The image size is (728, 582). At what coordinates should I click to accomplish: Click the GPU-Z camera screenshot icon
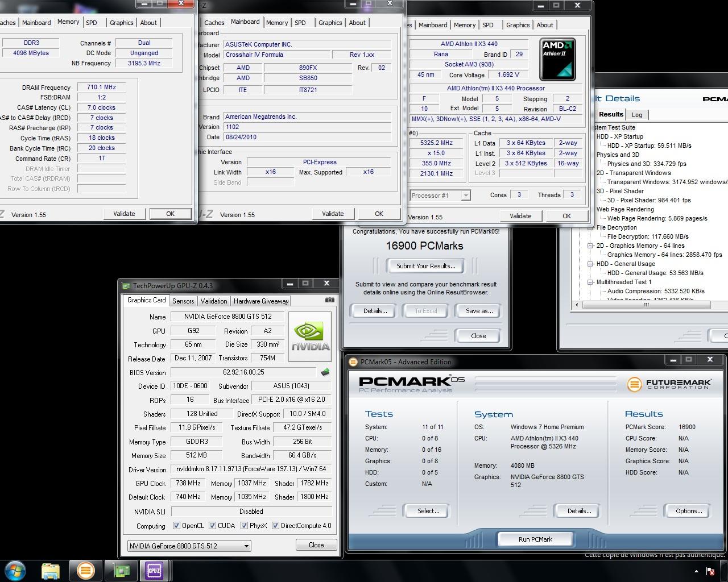coord(329,300)
